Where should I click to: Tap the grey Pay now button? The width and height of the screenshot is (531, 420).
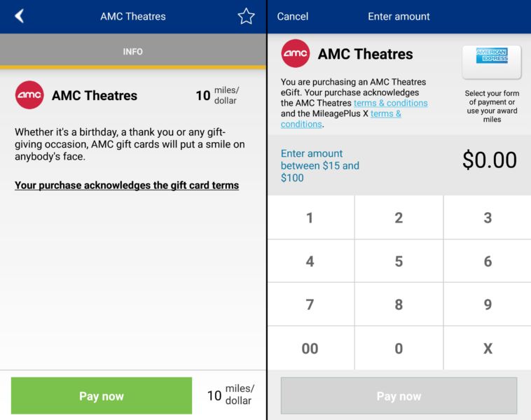pos(399,396)
